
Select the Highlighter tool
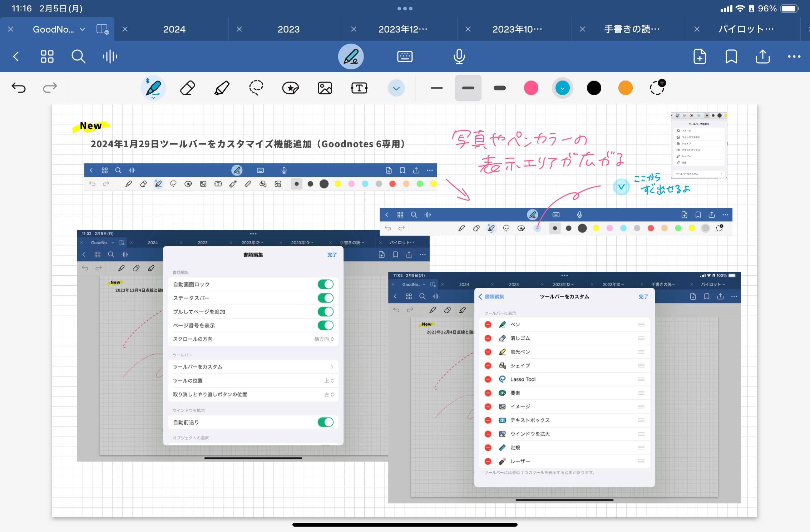coord(222,88)
